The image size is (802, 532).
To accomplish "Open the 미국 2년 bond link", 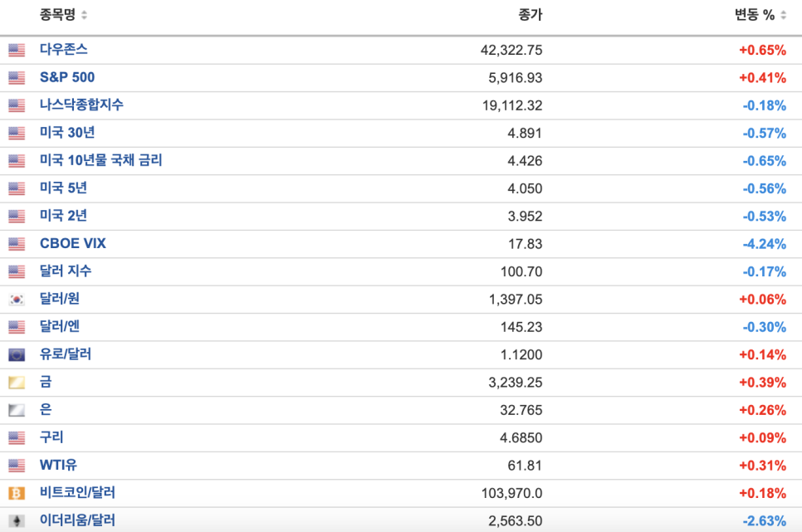I will point(63,215).
